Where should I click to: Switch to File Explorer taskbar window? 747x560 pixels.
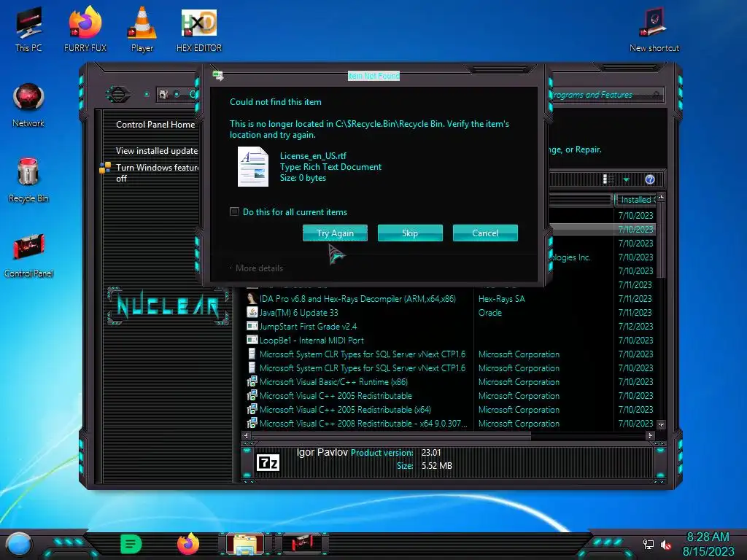click(245, 544)
